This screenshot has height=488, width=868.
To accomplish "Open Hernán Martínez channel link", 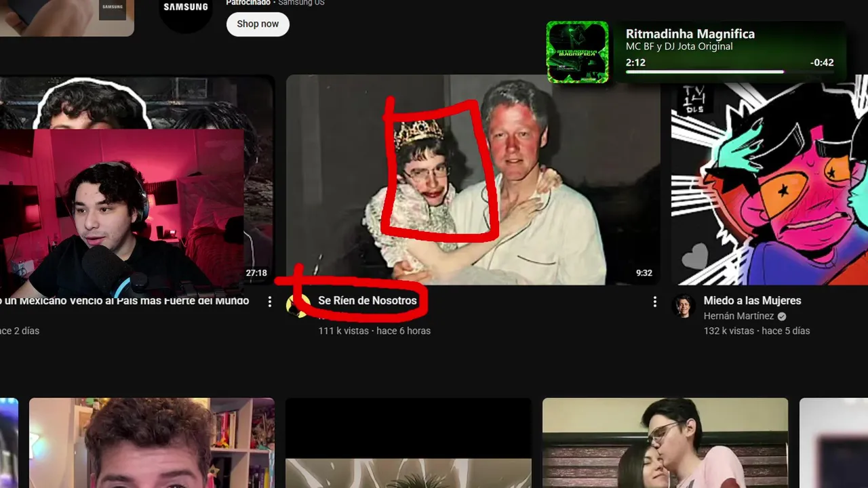I will click(740, 316).
